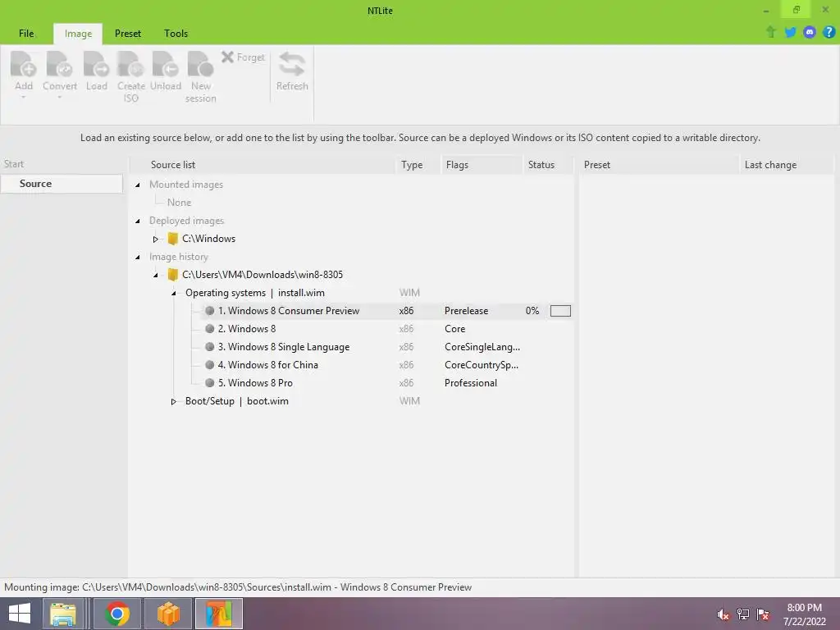Switch to the Tools tab
The image size is (840, 630).
pyautogui.click(x=176, y=33)
